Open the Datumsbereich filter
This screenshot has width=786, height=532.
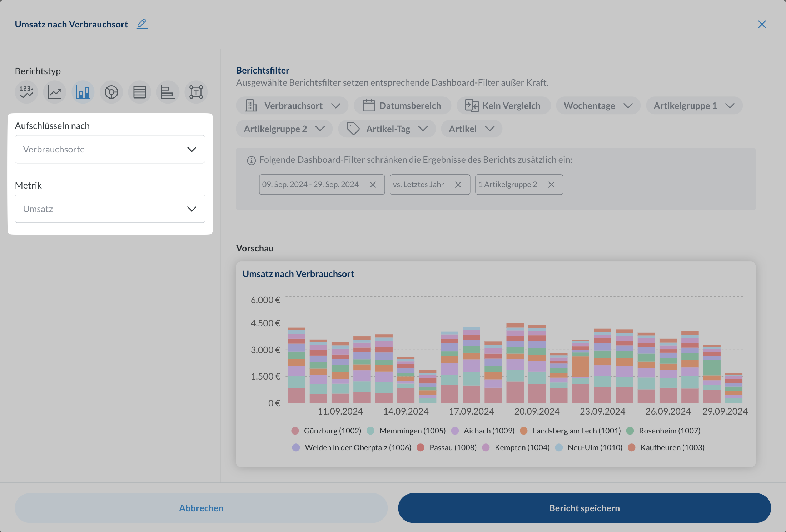[402, 106]
